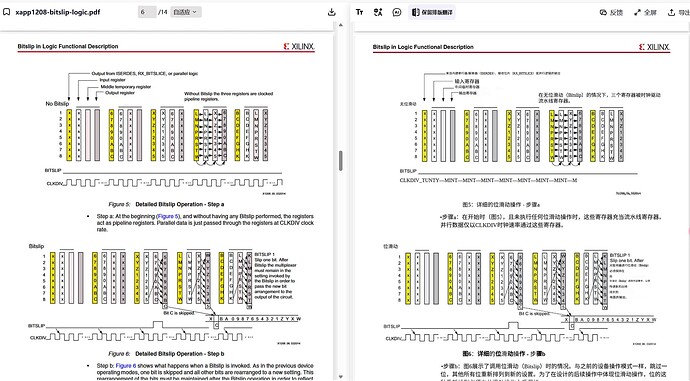
Task: Click the Xilinx logo on original page
Action: click(x=299, y=46)
